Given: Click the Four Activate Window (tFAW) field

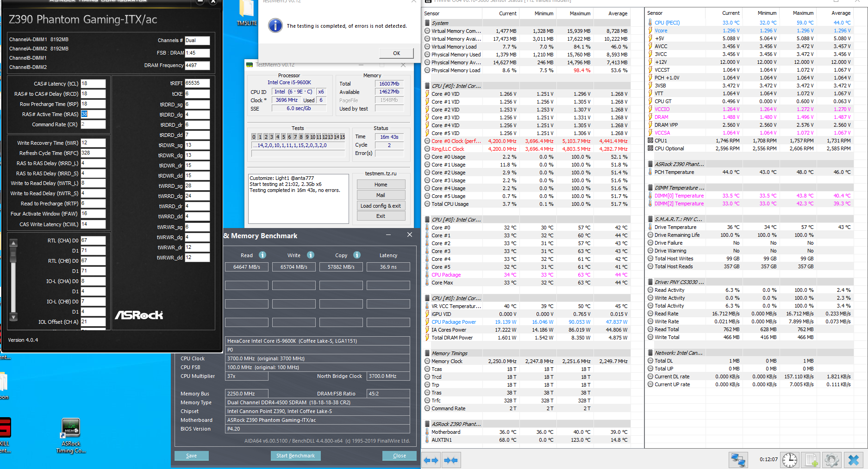Looking at the screenshot, I should (94, 214).
